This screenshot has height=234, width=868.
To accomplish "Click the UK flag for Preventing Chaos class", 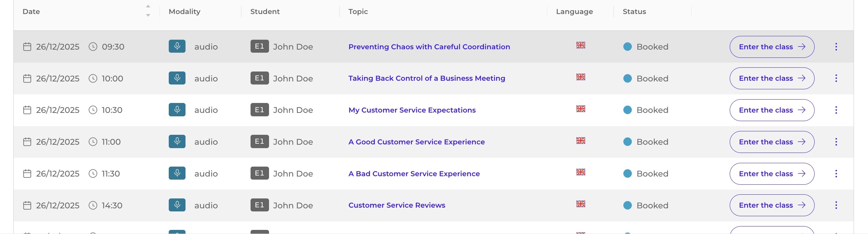I will 580,45.
